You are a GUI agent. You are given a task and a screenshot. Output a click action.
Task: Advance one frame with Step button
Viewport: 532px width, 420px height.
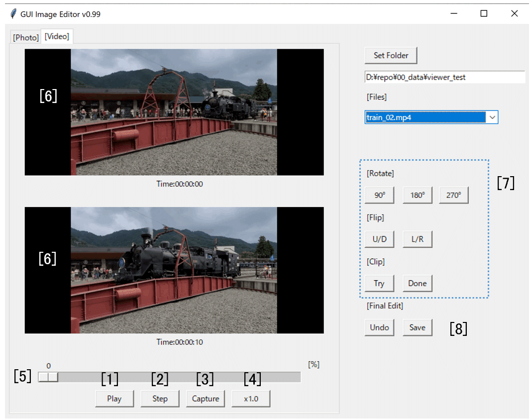[x=160, y=399]
